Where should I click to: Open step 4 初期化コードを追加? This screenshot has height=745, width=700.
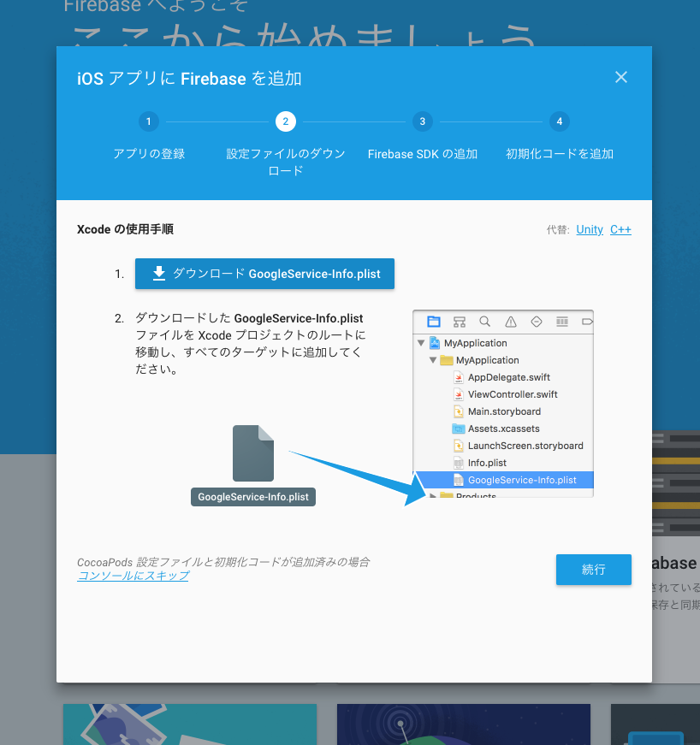click(x=559, y=121)
